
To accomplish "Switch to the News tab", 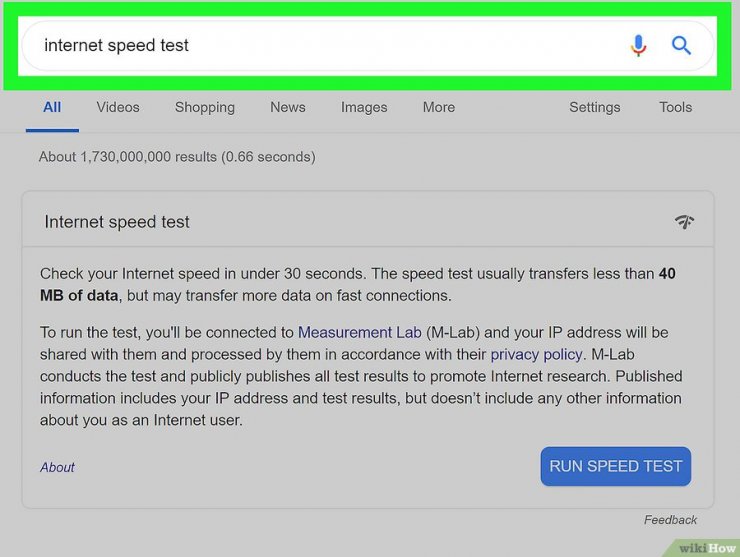I will [288, 107].
